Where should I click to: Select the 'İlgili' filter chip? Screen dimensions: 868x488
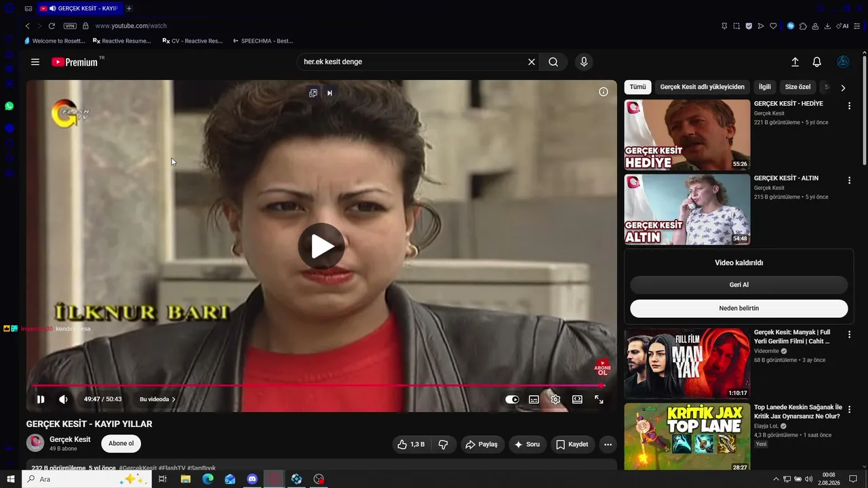765,87
